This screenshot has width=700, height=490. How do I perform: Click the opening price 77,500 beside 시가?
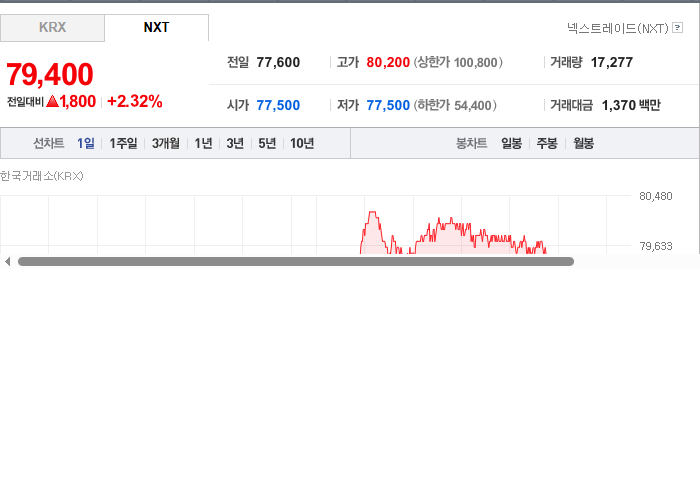[x=278, y=105]
